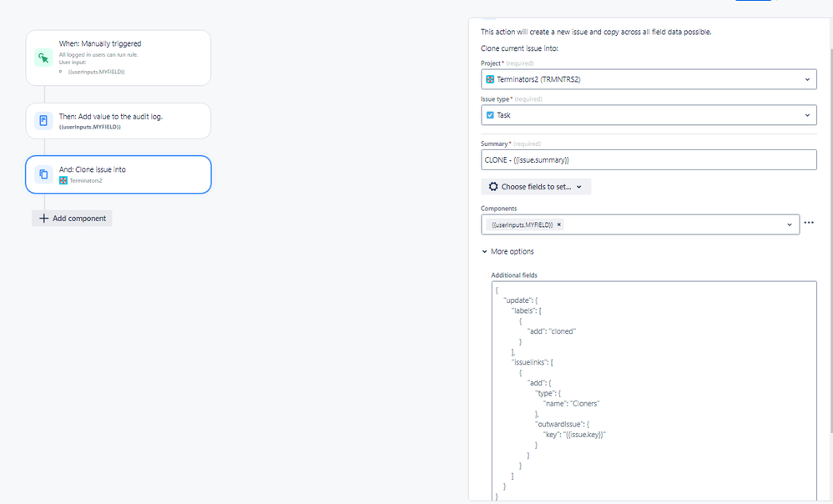Click the right panel vertical scrollbar

click(830, 239)
